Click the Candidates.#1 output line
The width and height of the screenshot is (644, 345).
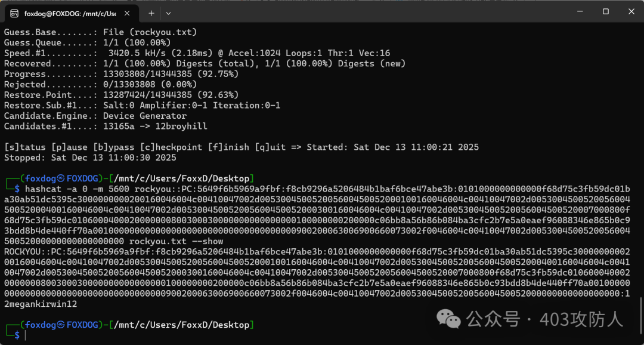pos(106,126)
